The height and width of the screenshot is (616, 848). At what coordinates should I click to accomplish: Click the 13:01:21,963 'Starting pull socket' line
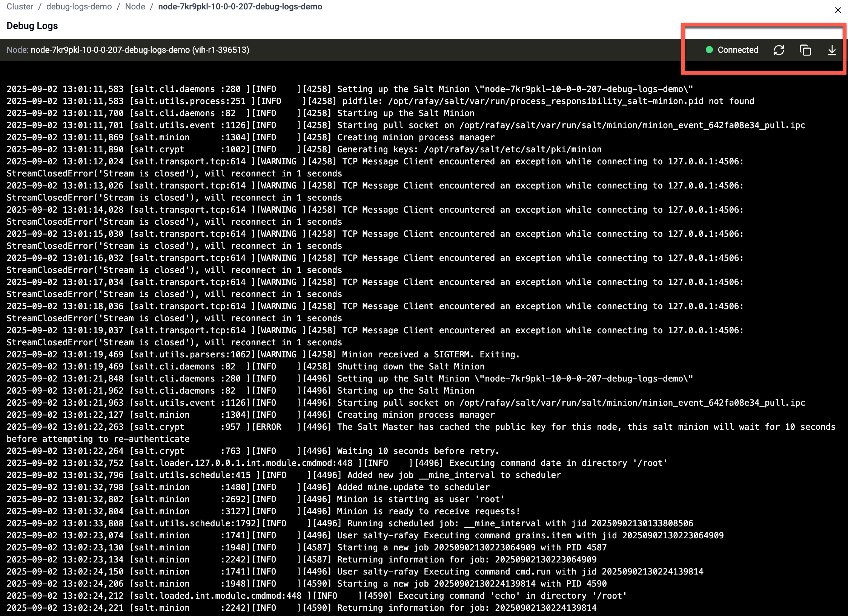[406, 403]
